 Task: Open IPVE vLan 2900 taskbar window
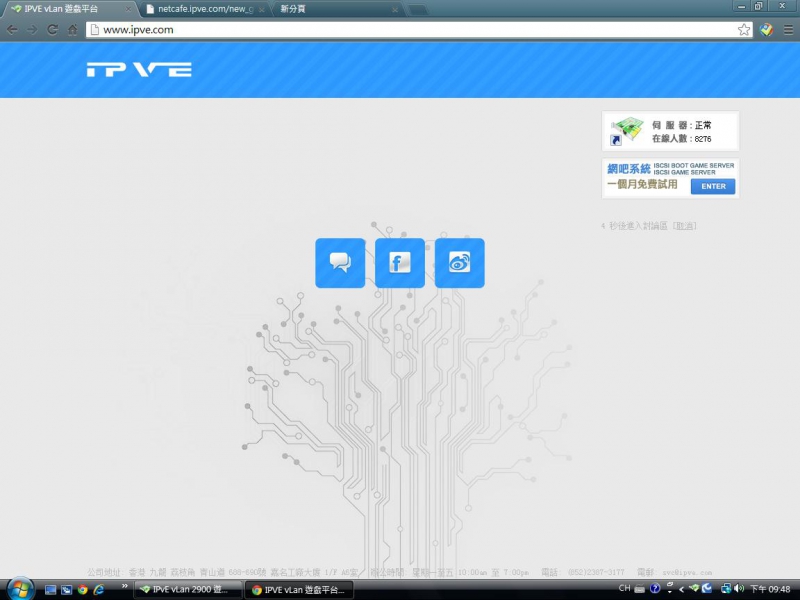(185, 590)
